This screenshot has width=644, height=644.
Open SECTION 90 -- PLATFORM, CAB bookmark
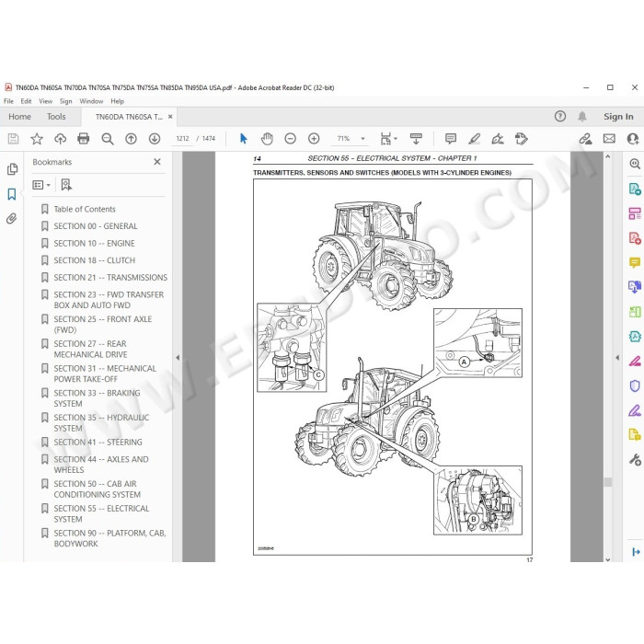point(109,538)
